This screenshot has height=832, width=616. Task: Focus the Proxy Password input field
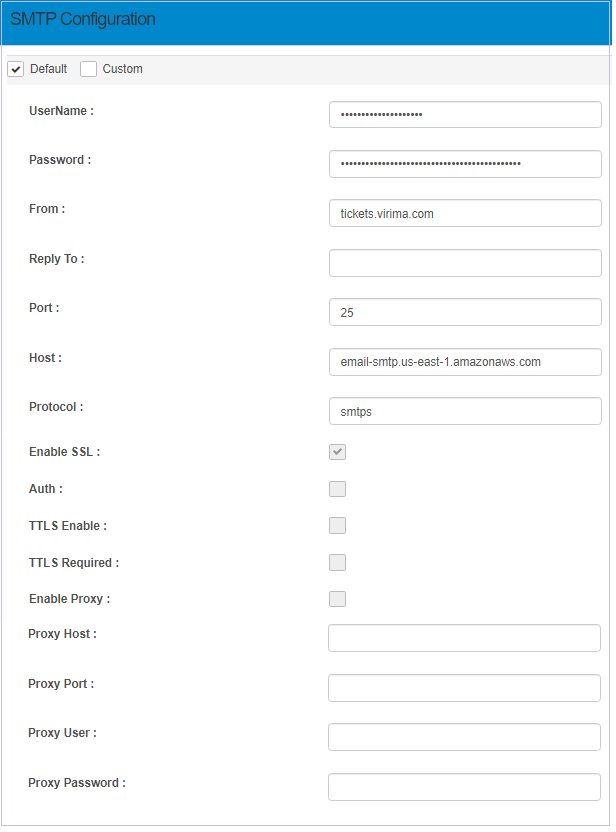coord(464,787)
